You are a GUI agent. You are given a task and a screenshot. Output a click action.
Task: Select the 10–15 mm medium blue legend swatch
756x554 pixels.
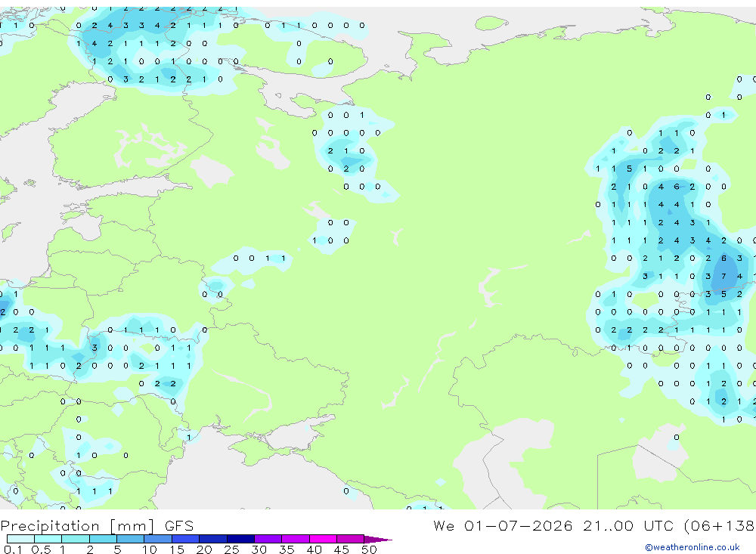coord(158,539)
